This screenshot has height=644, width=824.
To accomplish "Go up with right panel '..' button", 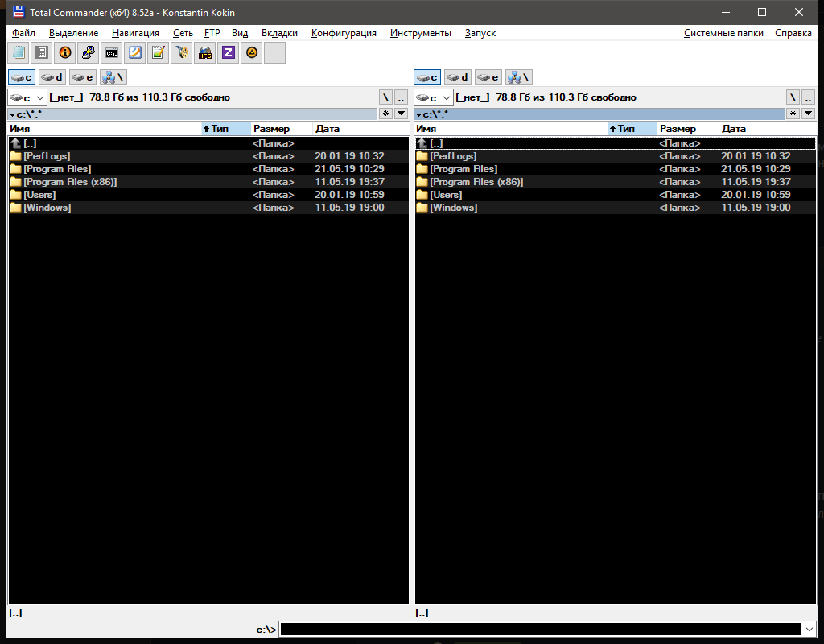I will pos(808,97).
